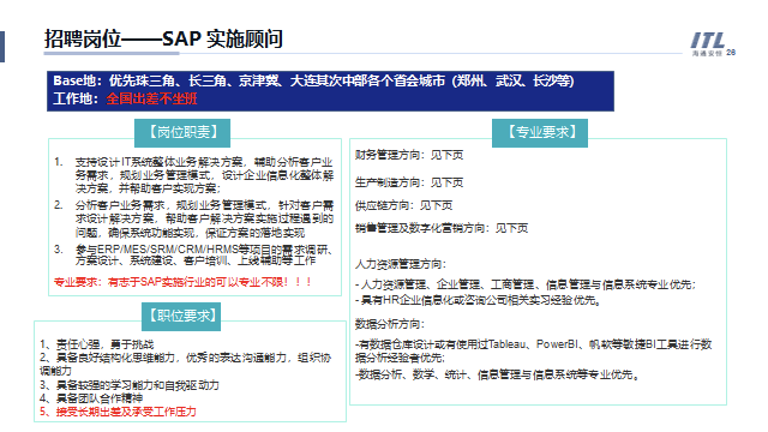Select duty item 3 mentioning ERP/MES/SRM/CRM/HRMS
Image resolution: width=768 pixels, height=432 pixels.
[194, 255]
